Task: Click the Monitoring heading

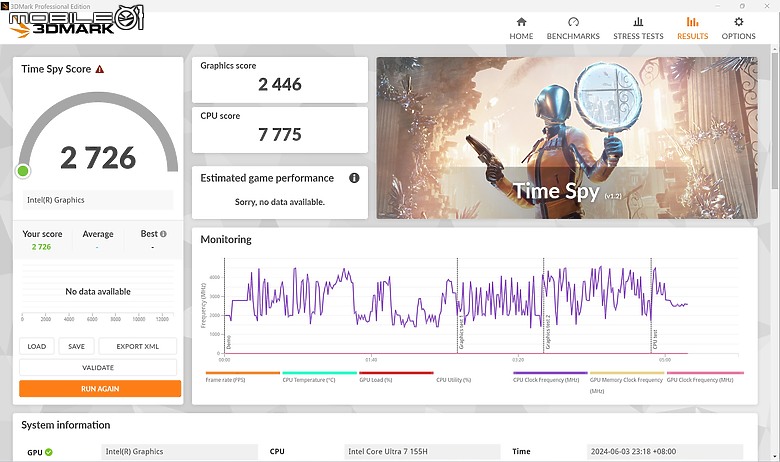Action: (x=226, y=240)
